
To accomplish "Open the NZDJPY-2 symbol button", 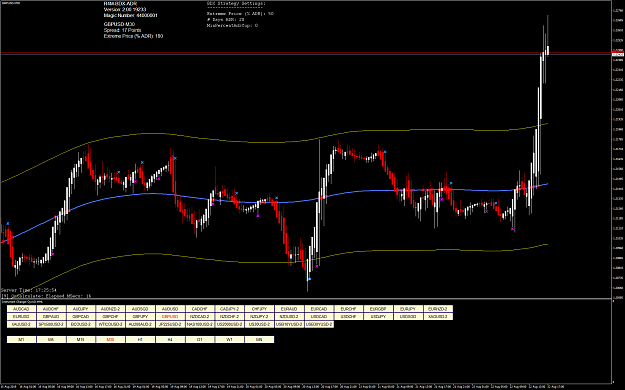I will [x=259, y=317].
